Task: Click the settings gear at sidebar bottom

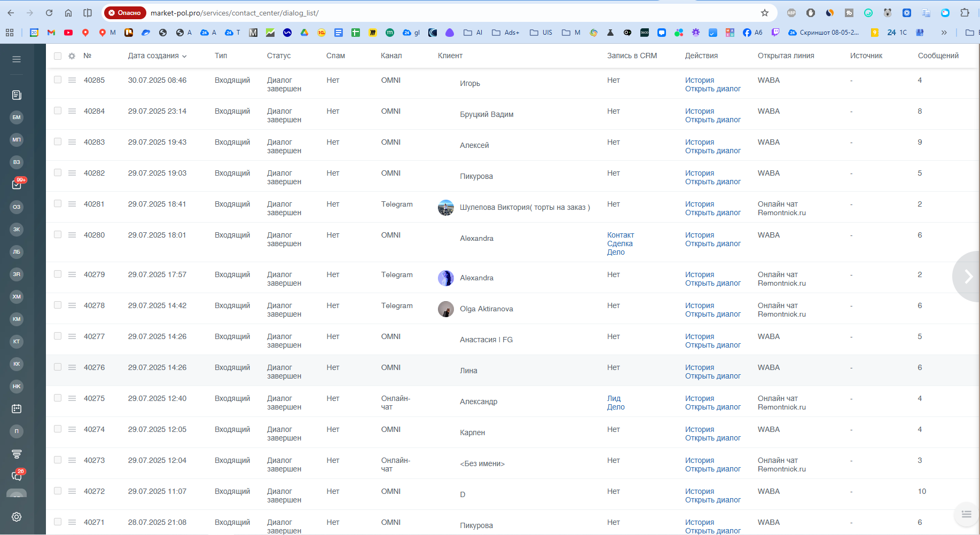Action: tap(17, 517)
